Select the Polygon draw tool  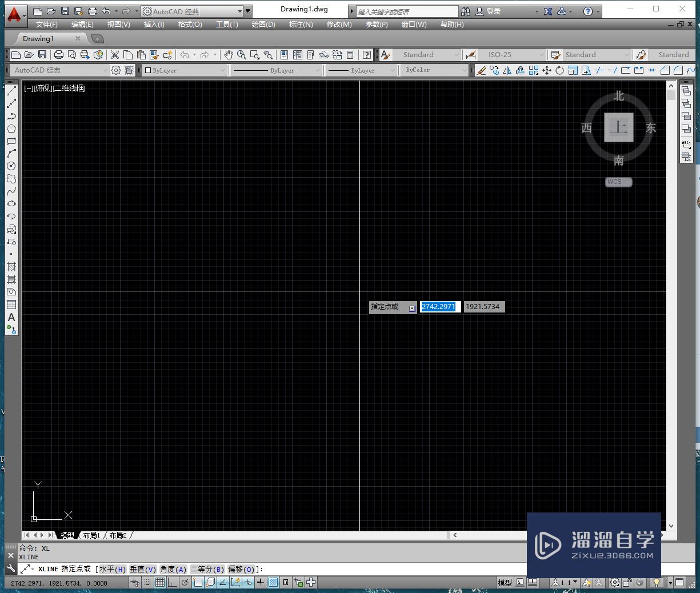11,129
